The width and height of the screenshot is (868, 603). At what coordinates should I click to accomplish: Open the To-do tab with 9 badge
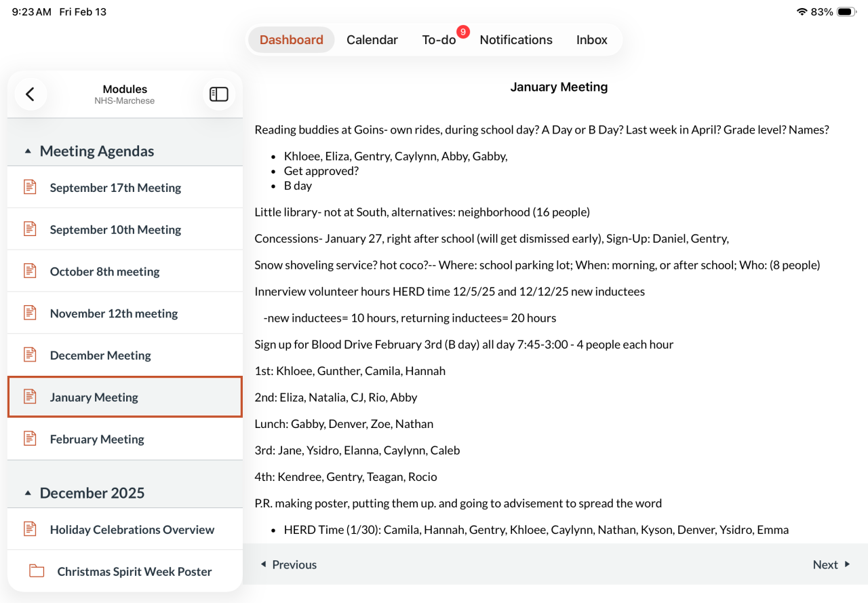click(439, 40)
